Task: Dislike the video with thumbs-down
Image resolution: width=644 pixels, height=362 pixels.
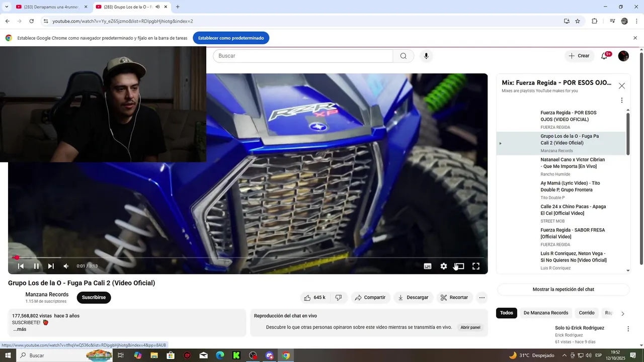Action: (339, 298)
